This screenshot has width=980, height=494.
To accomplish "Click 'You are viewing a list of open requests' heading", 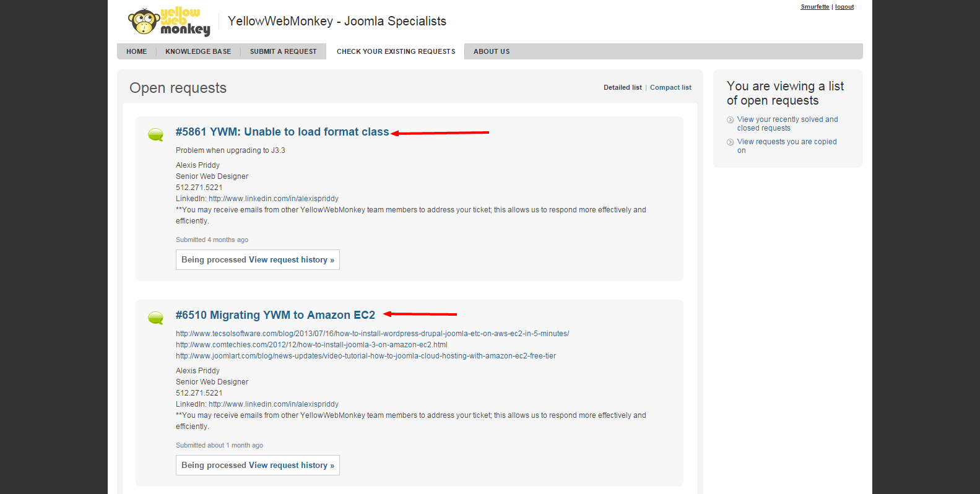I will [x=785, y=93].
